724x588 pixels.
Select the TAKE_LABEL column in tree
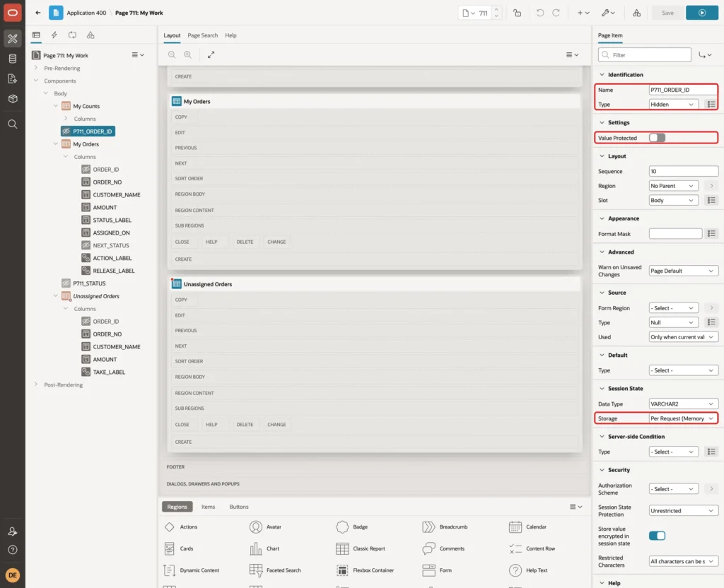tap(109, 372)
